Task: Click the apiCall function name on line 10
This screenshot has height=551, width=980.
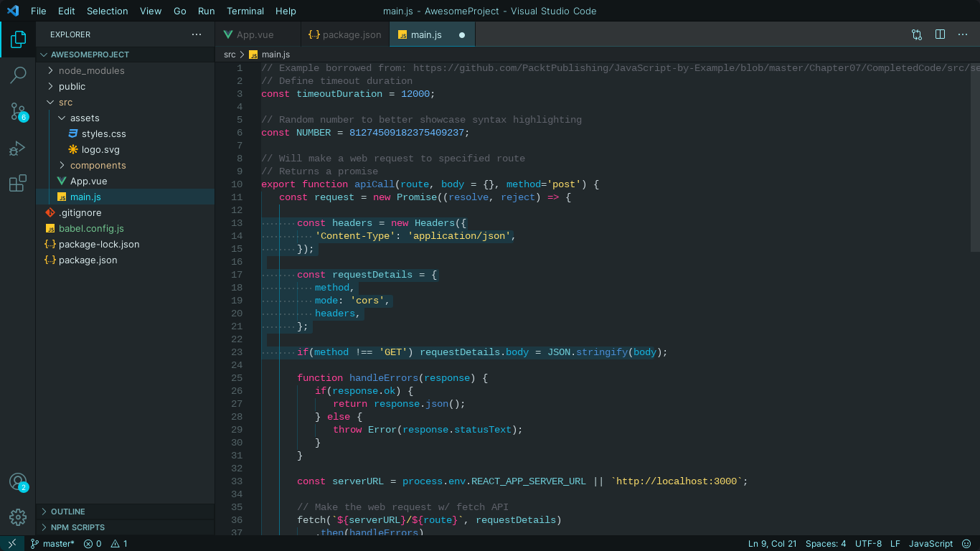Action: (x=375, y=184)
